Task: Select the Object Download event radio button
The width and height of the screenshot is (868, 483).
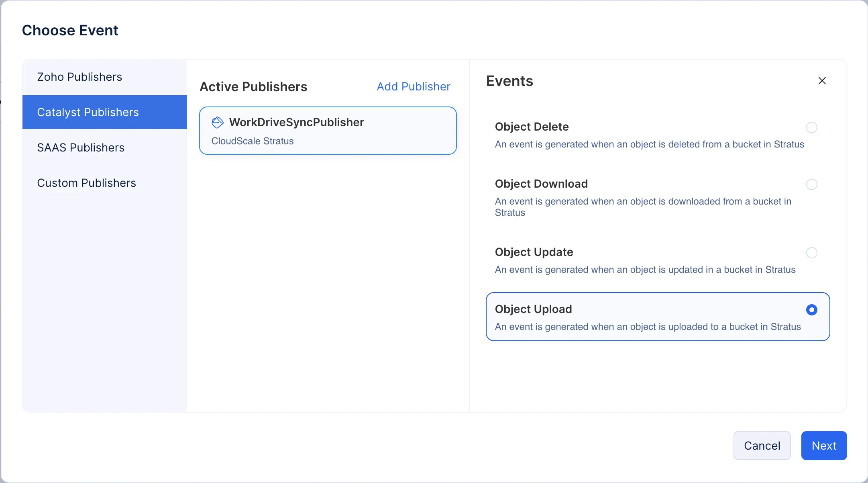Action: pos(811,184)
